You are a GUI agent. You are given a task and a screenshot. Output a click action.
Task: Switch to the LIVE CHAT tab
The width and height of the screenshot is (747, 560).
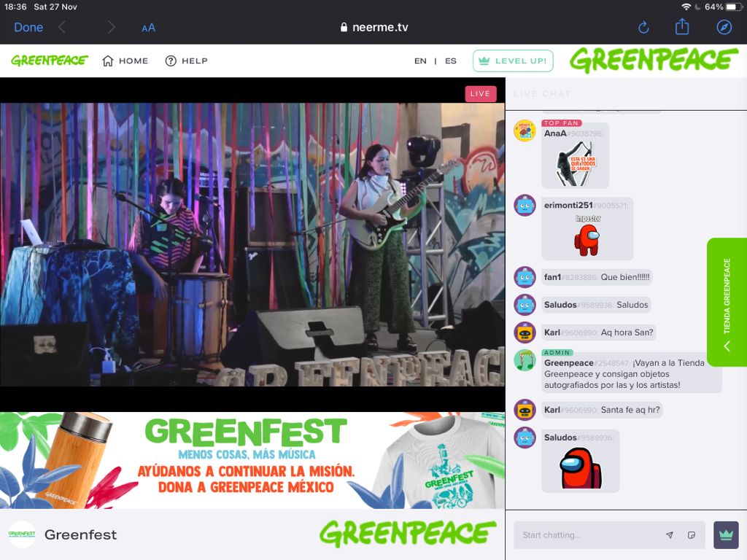pos(541,93)
